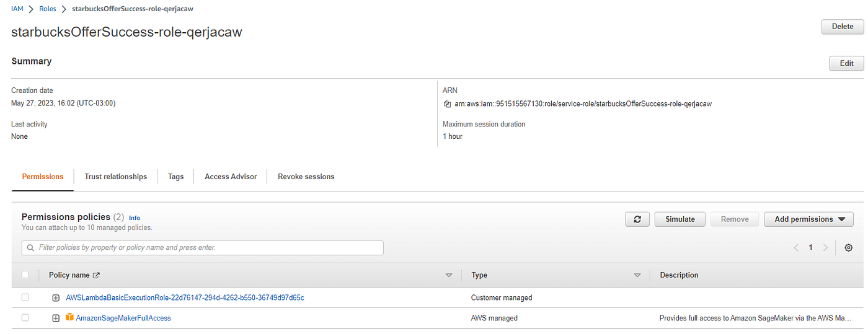Click the 'Customer managed' type cell

tap(502, 297)
